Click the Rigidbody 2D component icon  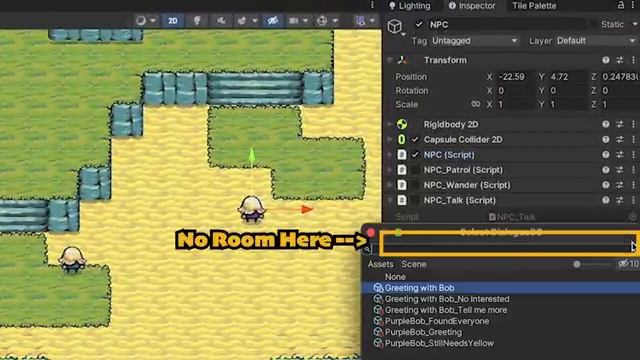(x=402, y=124)
